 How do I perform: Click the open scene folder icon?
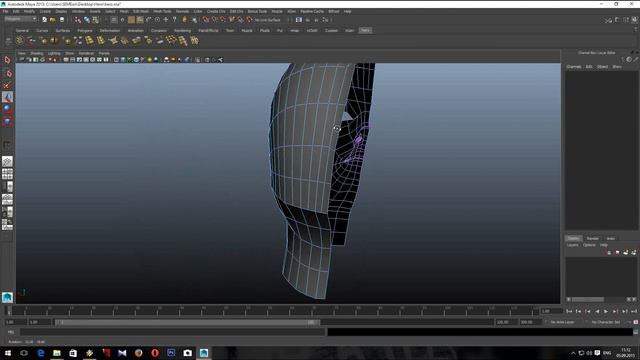[53, 20]
